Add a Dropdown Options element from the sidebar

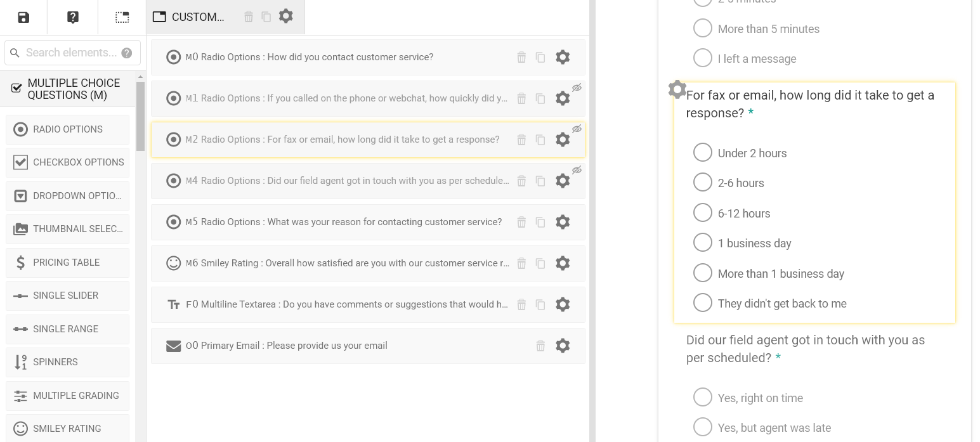coord(68,195)
